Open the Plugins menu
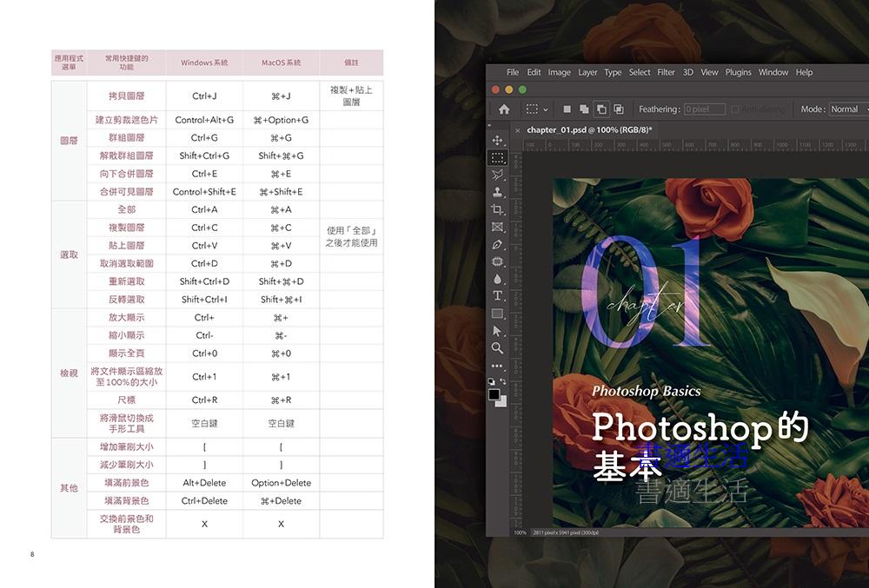 [x=738, y=72]
